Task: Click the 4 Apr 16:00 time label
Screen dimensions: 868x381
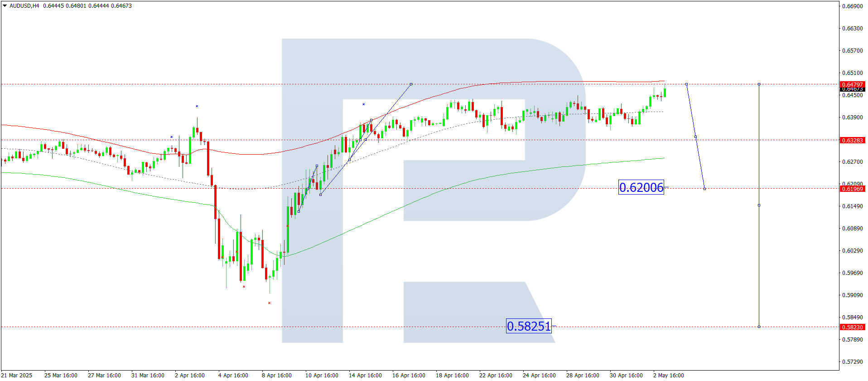Action: tap(233, 376)
